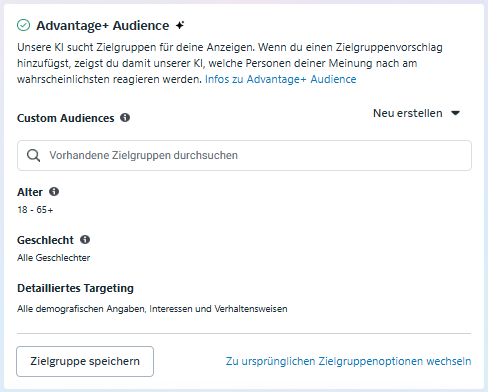Open the Custom Audiences info tooltip icon

(x=125, y=118)
